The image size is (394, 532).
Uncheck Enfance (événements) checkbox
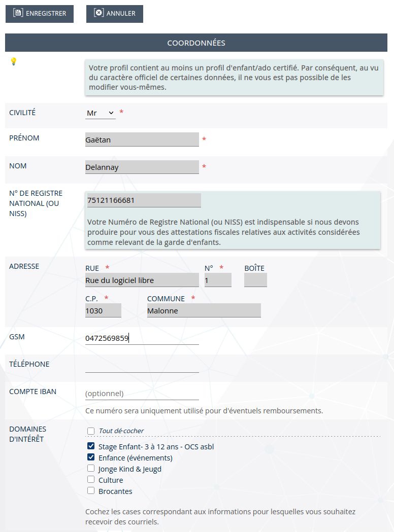[91, 457]
